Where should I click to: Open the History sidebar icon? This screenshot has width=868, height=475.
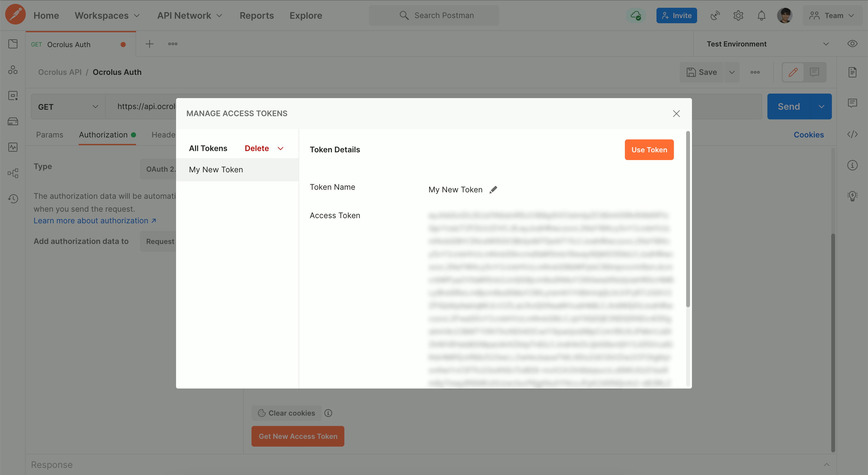point(13,199)
